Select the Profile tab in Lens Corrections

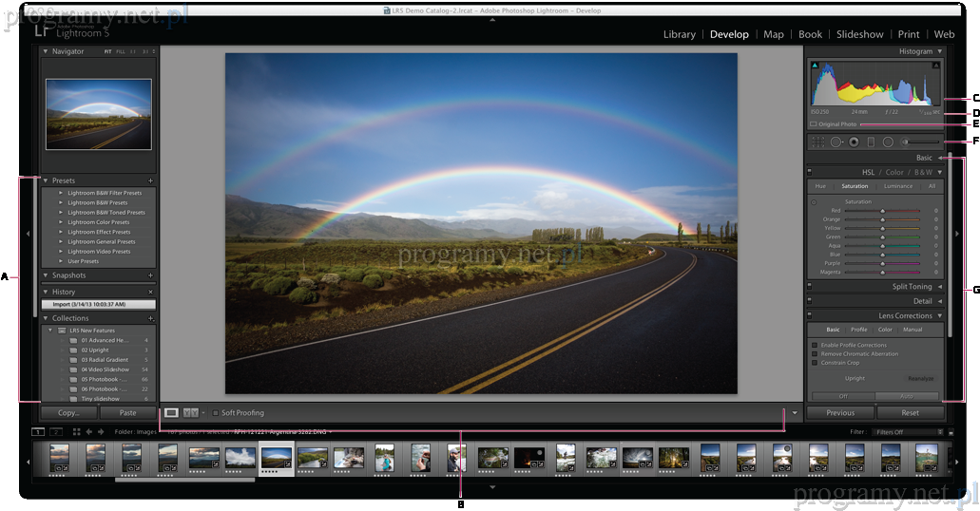pos(858,330)
